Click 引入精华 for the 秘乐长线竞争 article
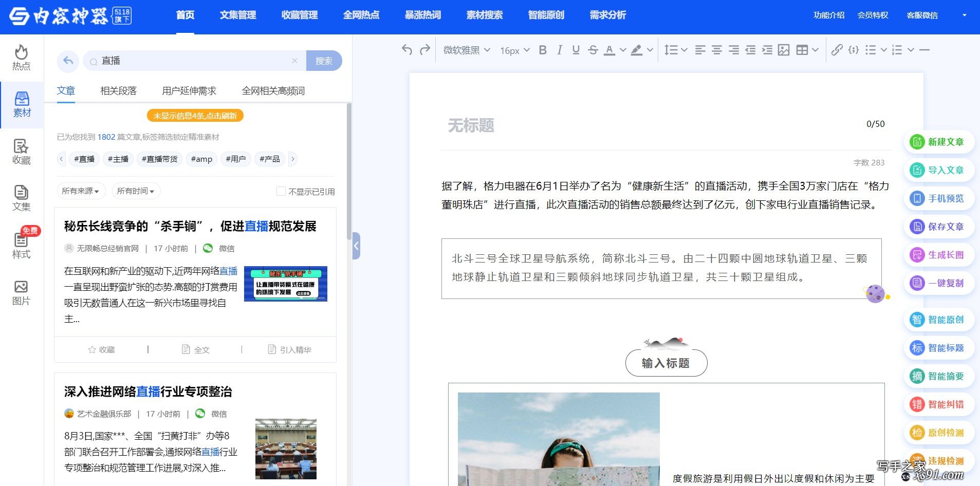 coord(290,350)
